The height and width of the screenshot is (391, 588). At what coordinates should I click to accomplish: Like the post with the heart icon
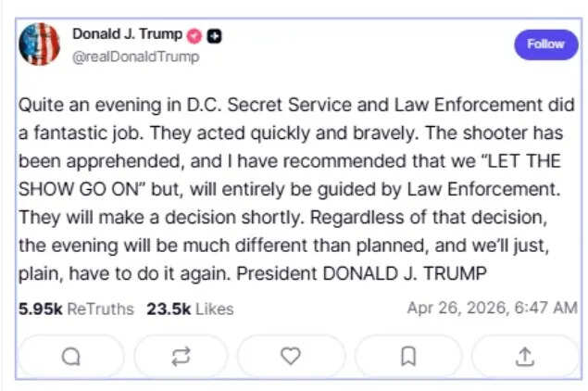pyautogui.click(x=291, y=357)
